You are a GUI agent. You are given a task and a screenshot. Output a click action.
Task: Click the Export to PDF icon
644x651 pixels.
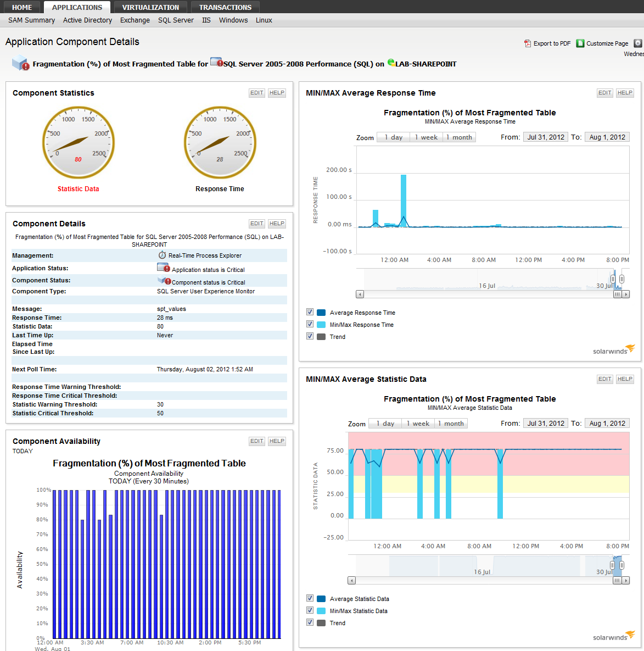[x=528, y=43]
